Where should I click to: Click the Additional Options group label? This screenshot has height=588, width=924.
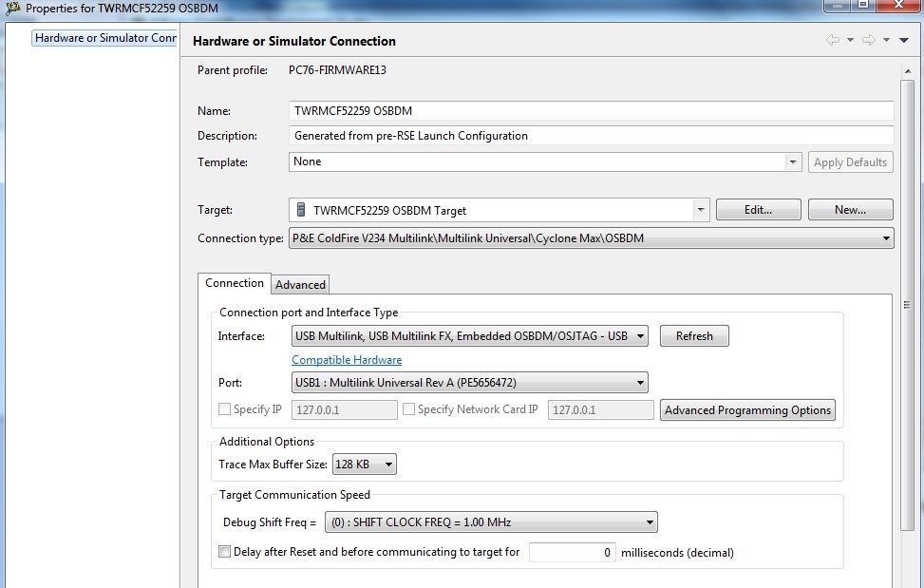click(267, 442)
